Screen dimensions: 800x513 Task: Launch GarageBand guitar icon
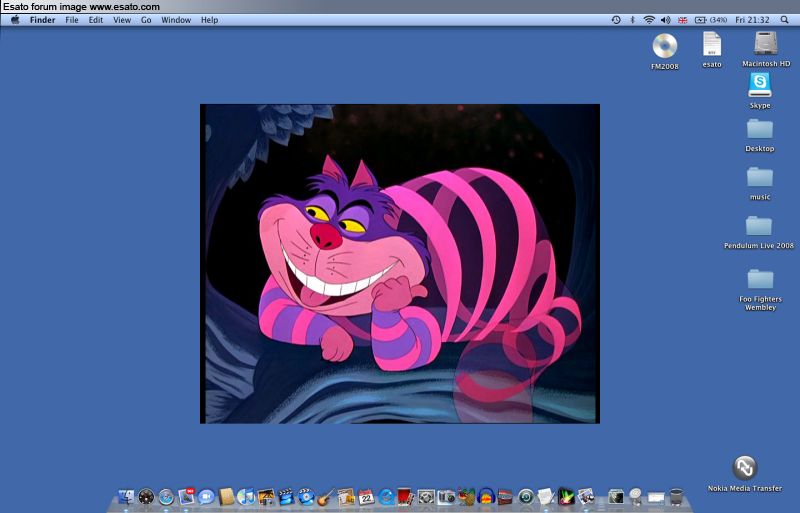point(326,497)
